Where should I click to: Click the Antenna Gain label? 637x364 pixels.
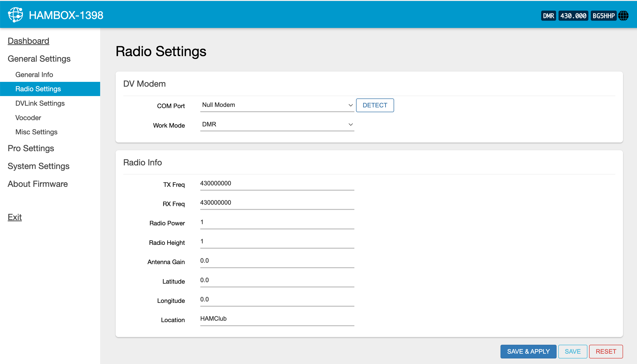point(166,262)
